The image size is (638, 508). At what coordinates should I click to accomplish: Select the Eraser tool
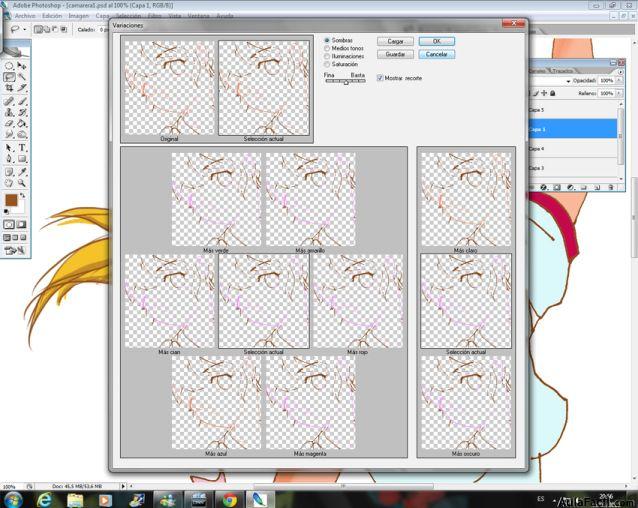[x=9, y=123]
